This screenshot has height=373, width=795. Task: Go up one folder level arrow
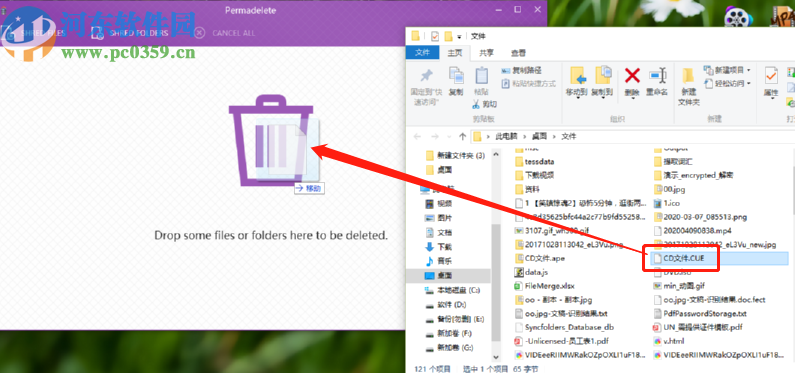462,136
